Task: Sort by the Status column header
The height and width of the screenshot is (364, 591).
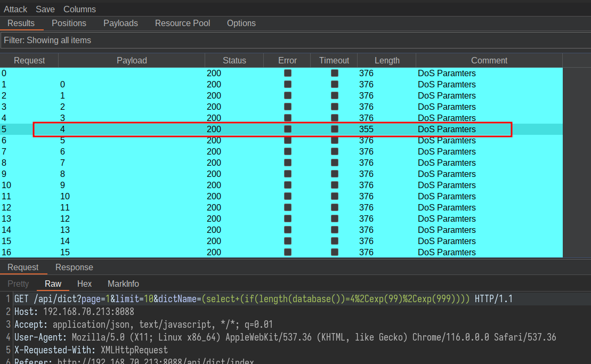Action: [x=234, y=61]
